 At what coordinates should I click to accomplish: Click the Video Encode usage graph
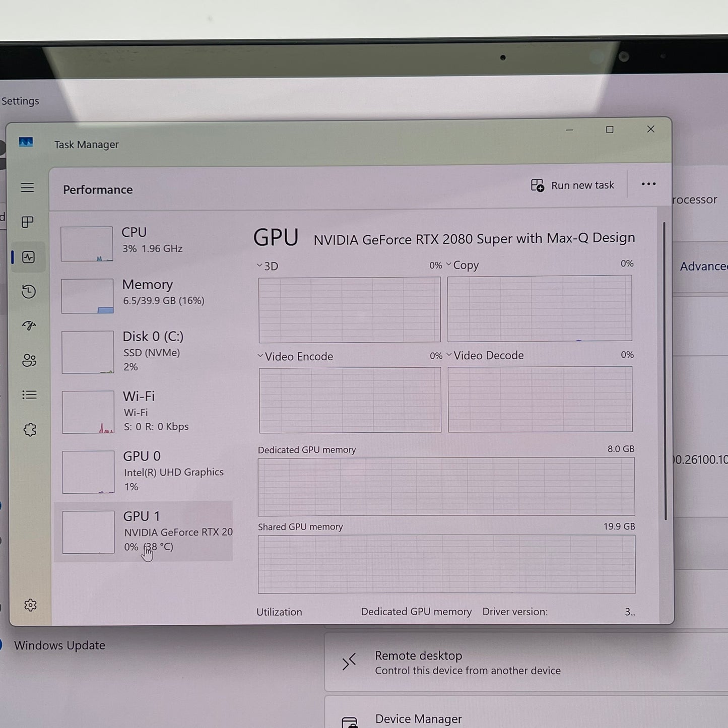coord(350,400)
